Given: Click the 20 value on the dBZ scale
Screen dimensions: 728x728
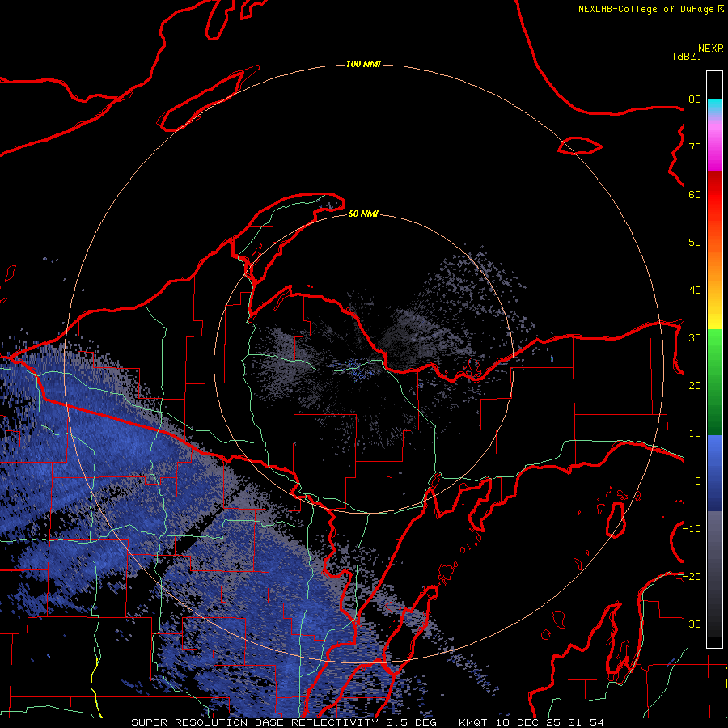Looking at the screenshot, I should (x=695, y=385).
